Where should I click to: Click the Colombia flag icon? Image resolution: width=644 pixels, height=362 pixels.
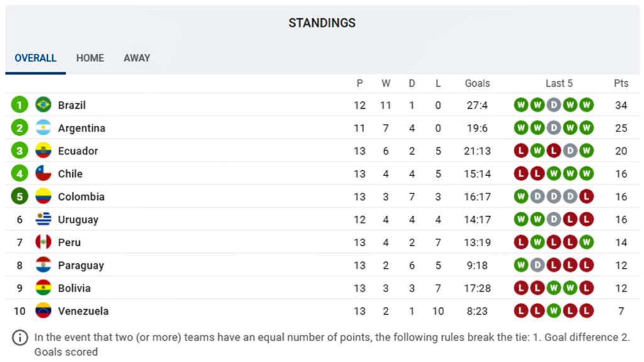coord(43,197)
